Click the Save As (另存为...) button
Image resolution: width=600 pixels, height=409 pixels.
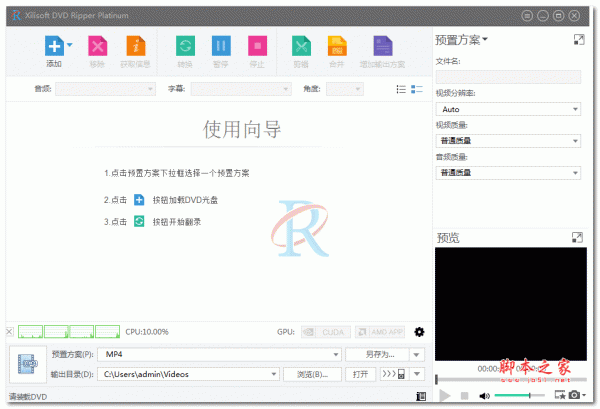pos(377,355)
